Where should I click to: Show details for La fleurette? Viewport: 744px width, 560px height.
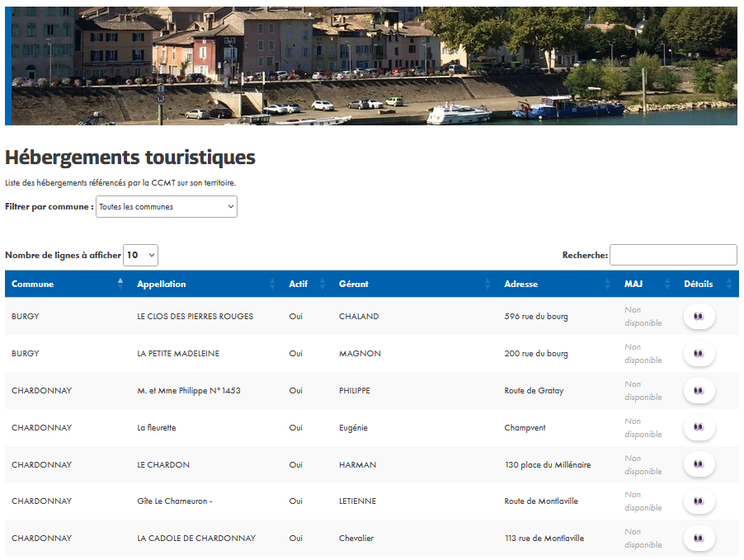click(x=699, y=427)
